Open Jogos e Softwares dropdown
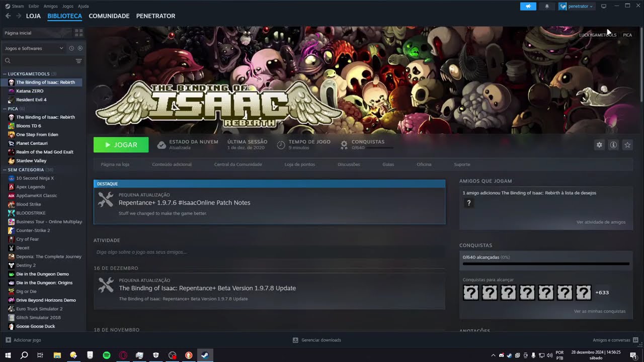 pyautogui.click(x=34, y=48)
